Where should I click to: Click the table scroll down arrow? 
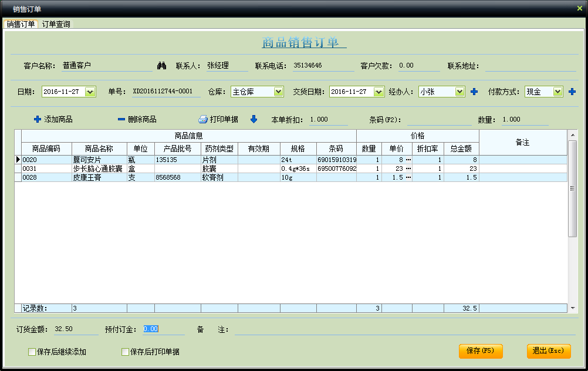click(x=572, y=308)
